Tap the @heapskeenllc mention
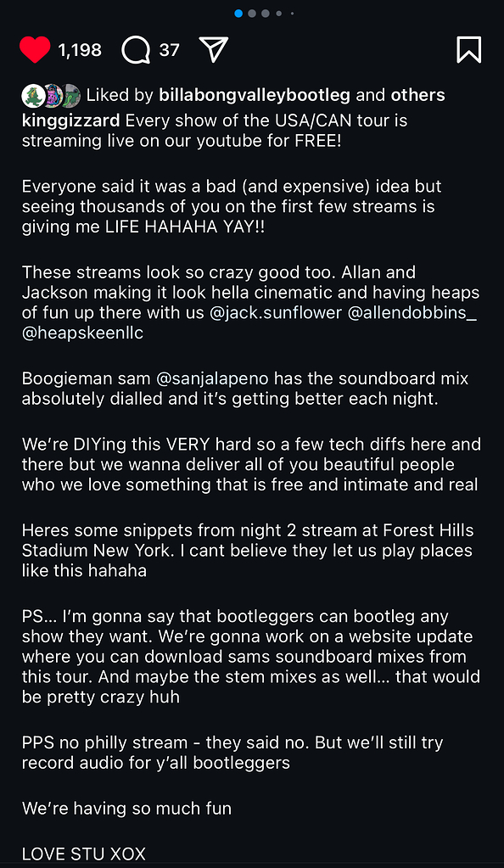Image resolution: width=504 pixels, height=868 pixels. coord(82,333)
